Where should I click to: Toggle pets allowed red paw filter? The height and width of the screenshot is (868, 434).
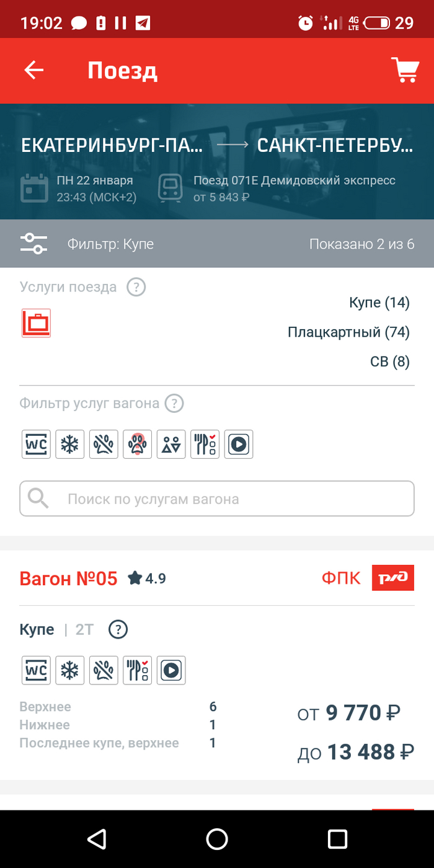click(x=137, y=445)
